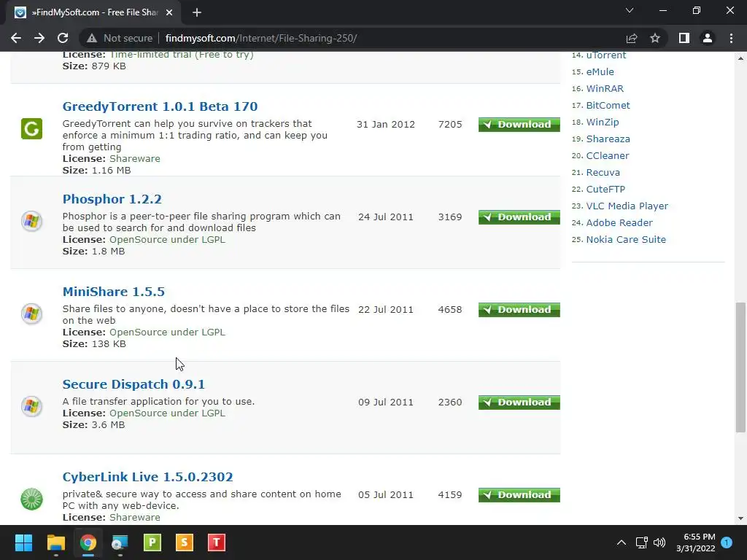Click the volume speaker tray icon
Viewport: 747px width, 560px height.
[659, 542]
